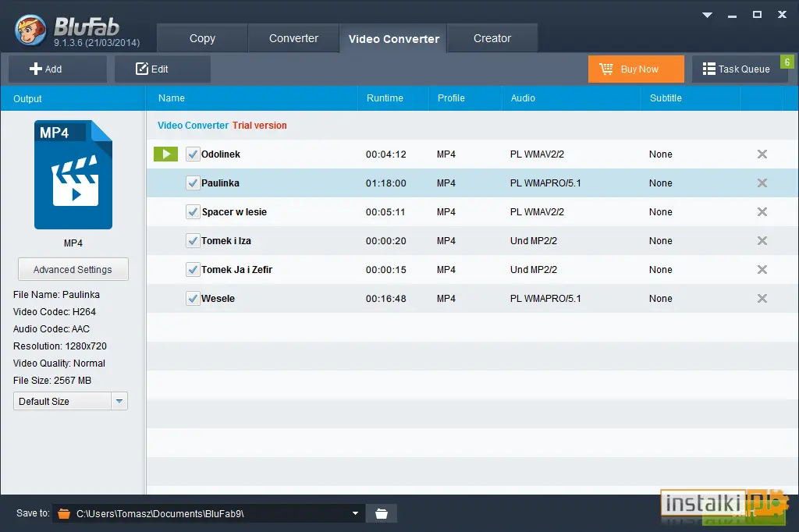Expand the save path dropdown arrow
Image resolution: width=799 pixels, height=532 pixels.
355,513
